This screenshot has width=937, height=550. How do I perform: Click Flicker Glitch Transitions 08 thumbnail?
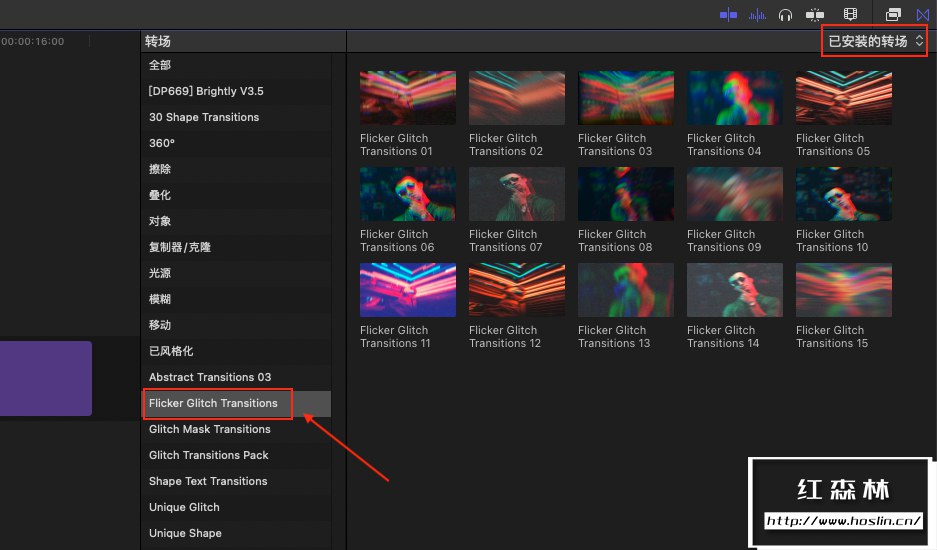626,194
